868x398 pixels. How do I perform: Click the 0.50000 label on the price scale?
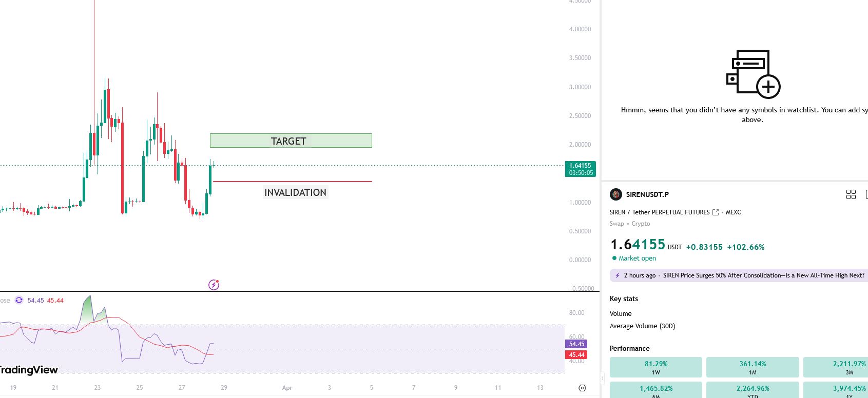(x=580, y=231)
